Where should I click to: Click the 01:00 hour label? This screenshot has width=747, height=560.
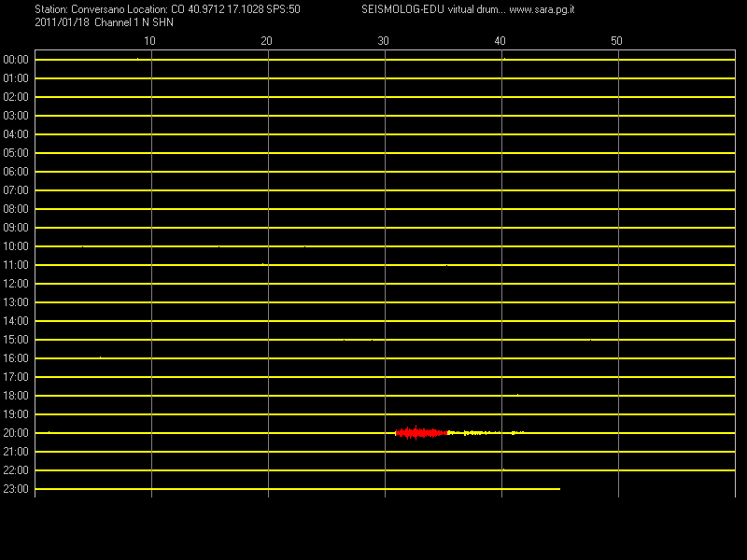[16, 78]
